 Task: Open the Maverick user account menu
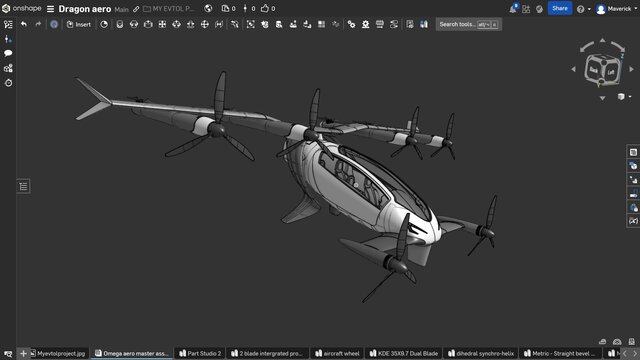pos(616,9)
